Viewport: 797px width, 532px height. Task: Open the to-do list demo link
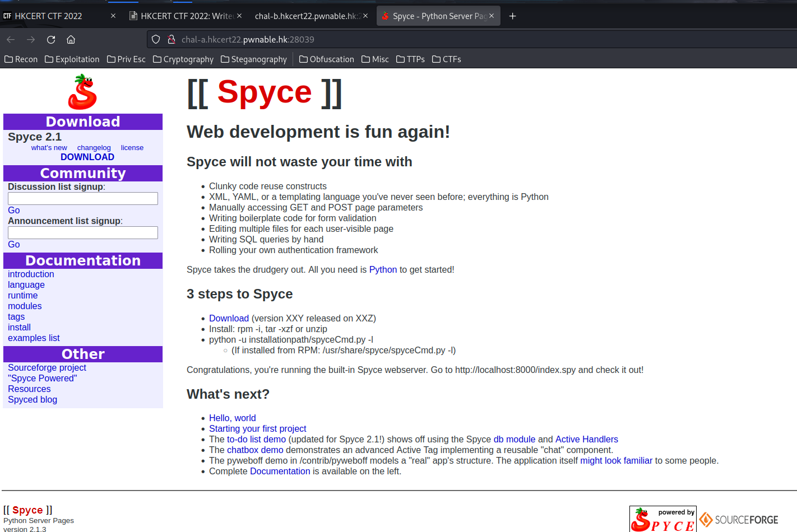256,440
